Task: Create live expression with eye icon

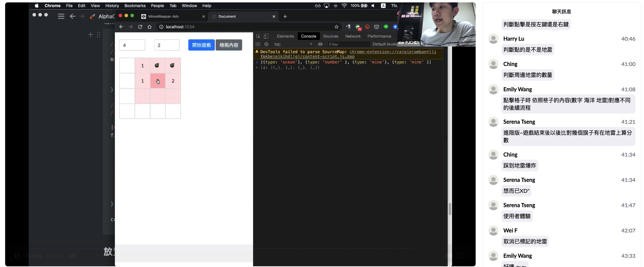Action: (320, 44)
